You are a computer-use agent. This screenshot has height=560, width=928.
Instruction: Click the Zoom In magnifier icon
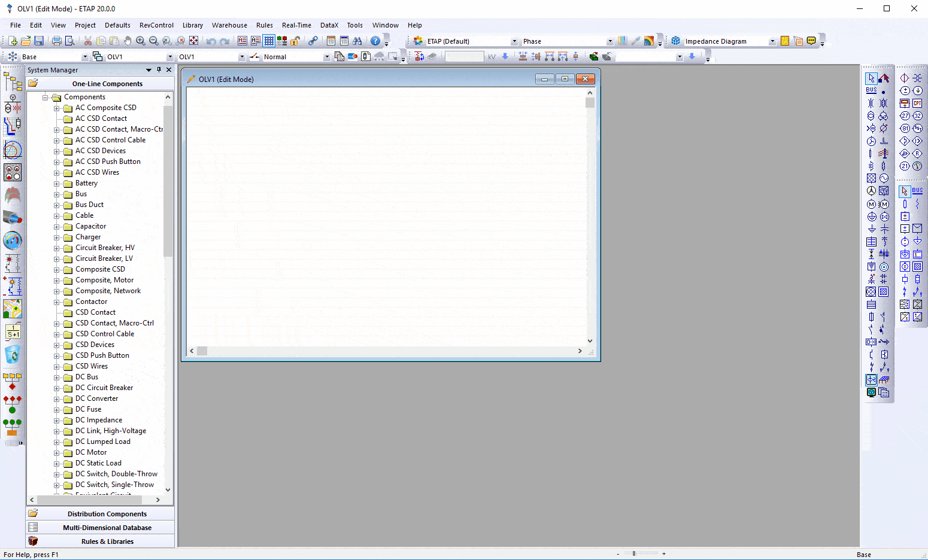pos(140,41)
